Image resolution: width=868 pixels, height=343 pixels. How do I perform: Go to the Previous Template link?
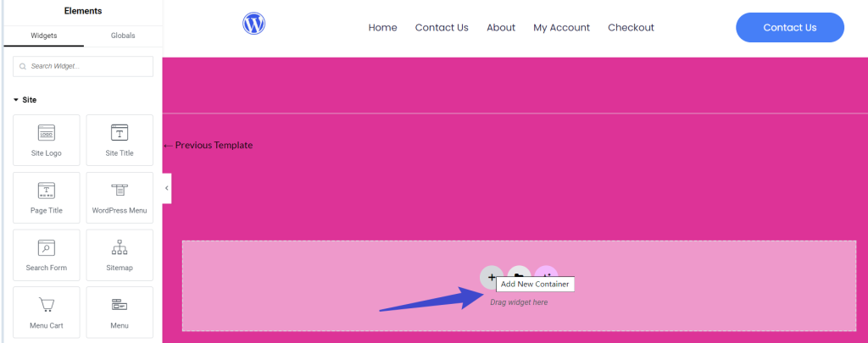[209, 146]
